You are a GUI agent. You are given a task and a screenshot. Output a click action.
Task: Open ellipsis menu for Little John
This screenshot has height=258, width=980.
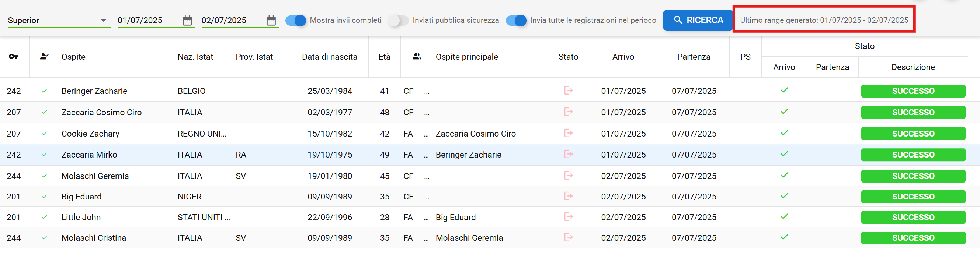(x=427, y=218)
